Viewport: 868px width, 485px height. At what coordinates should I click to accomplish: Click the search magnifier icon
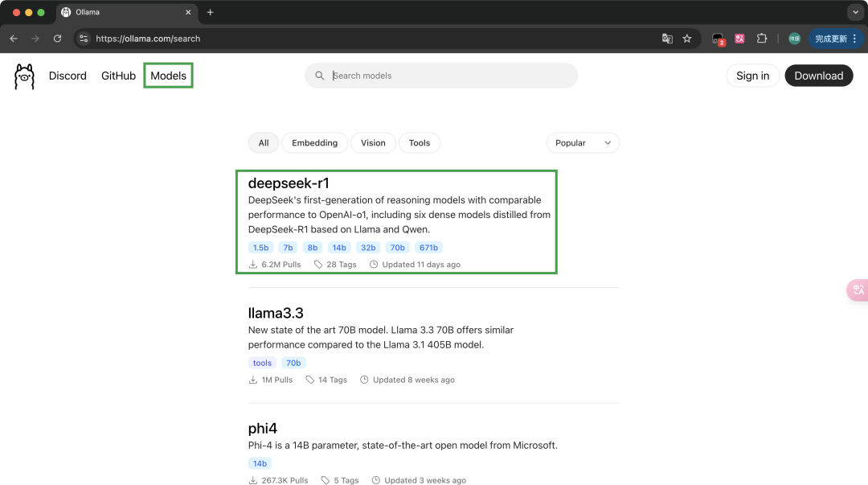coord(319,76)
